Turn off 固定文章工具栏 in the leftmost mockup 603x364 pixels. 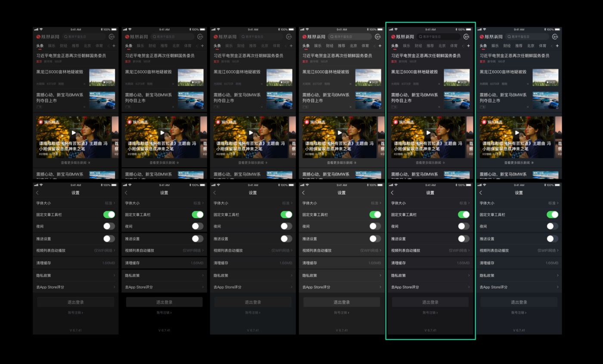pyautogui.click(x=109, y=215)
